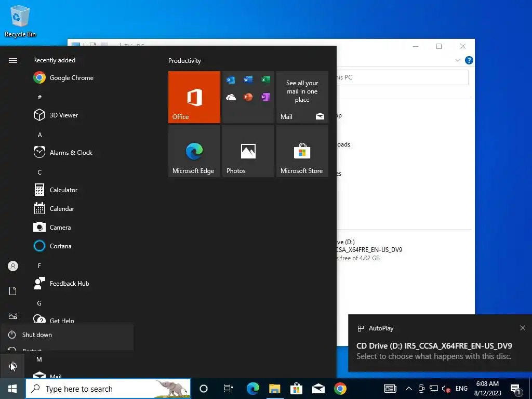Click the user account icon

coord(13,266)
